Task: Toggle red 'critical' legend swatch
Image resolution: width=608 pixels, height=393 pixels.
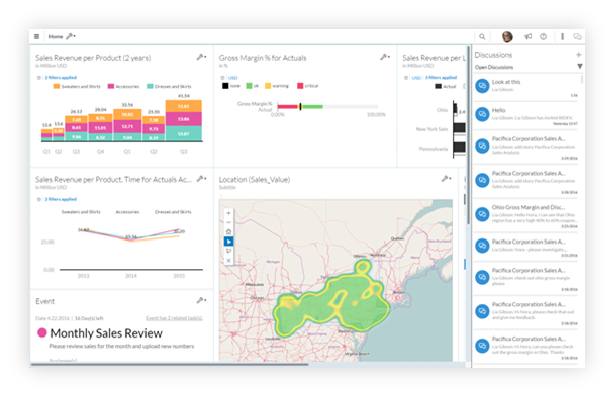Action: (300, 86)
